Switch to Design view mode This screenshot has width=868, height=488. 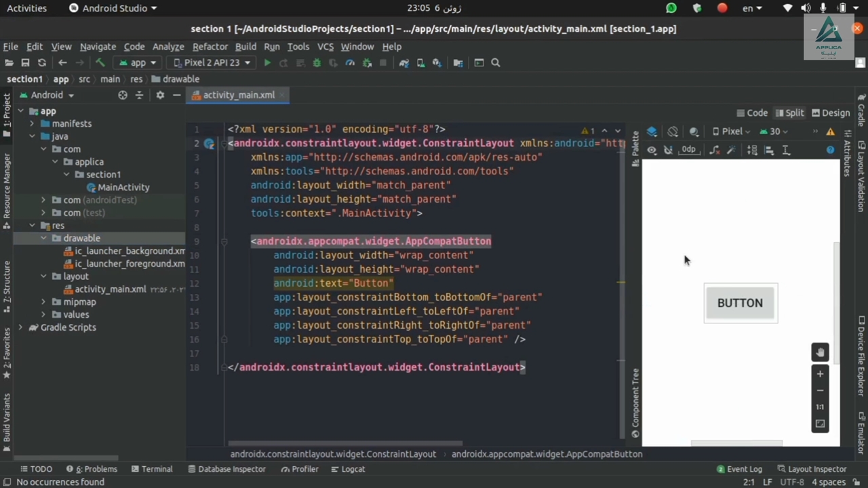coord(831,113)
